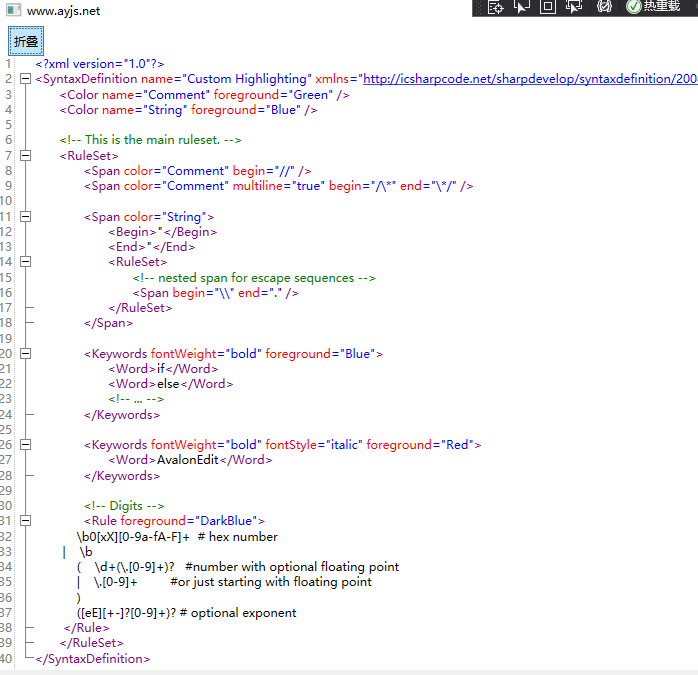Click the "Digits" comment on line 30
The width and height of the screenshot is (698, 675).
pos(124,506)
